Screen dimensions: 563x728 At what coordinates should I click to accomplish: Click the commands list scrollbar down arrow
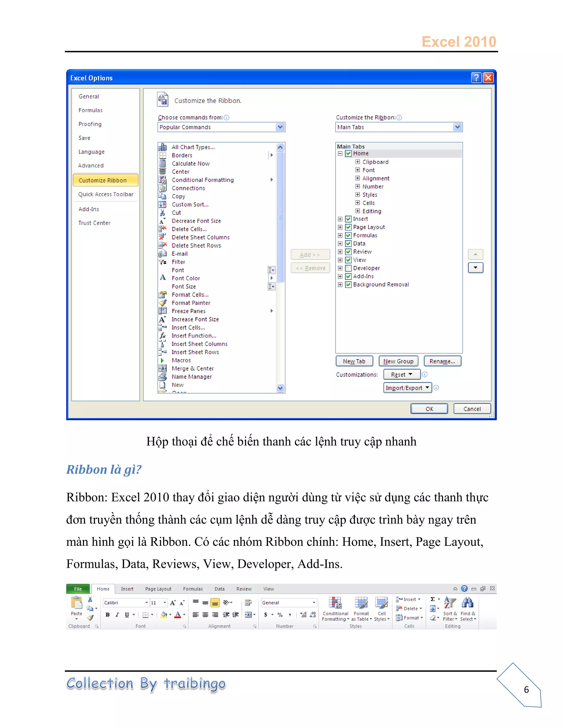(x=280, y=388)
